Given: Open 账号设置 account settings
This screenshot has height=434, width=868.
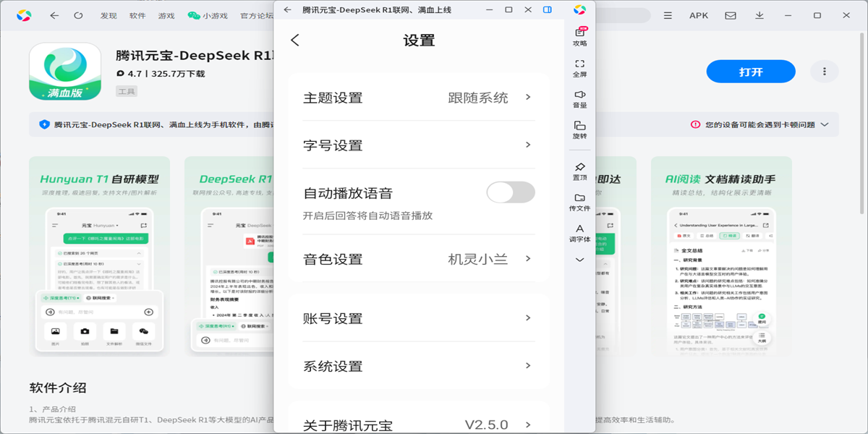Looking at the screenshot, I should (x=418, y=318).
